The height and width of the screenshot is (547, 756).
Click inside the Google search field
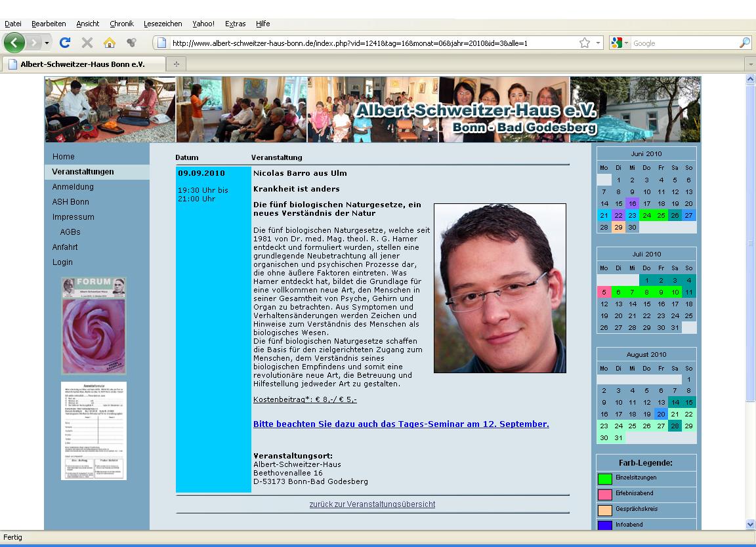coord(682,43)
